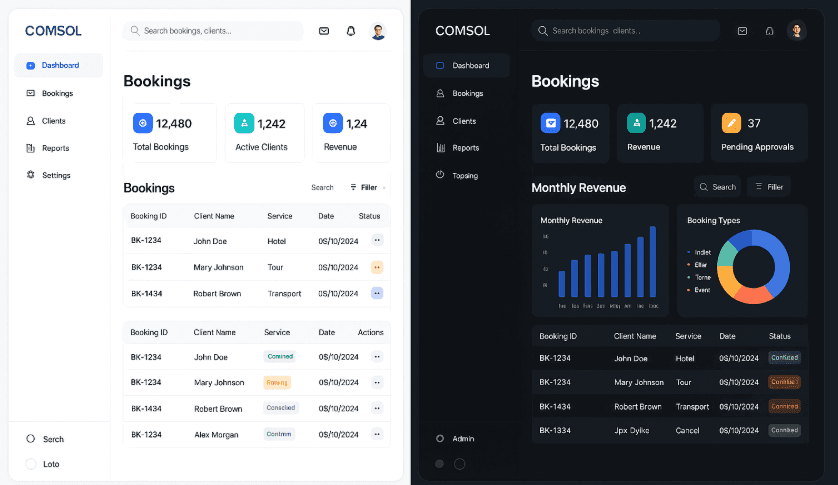This screenshot has width=838, height=485.
Task: Select Dashboard in the light sidebar
Action: tap(59, 65)
